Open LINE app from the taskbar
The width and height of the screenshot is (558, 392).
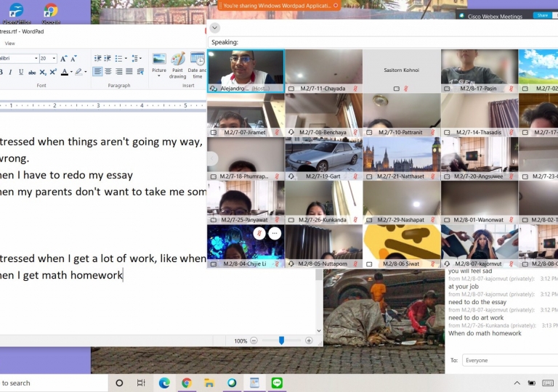(x=277, y=383)
